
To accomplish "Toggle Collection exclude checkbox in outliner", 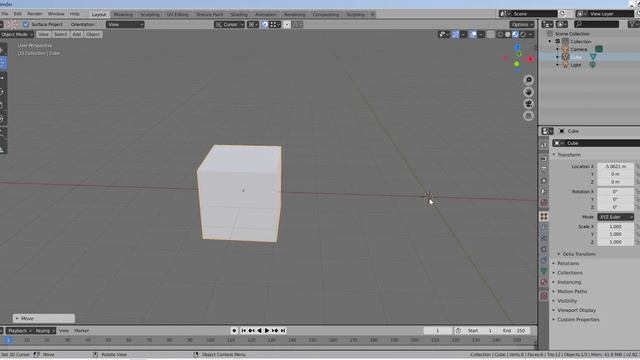I will click(558, 41).
